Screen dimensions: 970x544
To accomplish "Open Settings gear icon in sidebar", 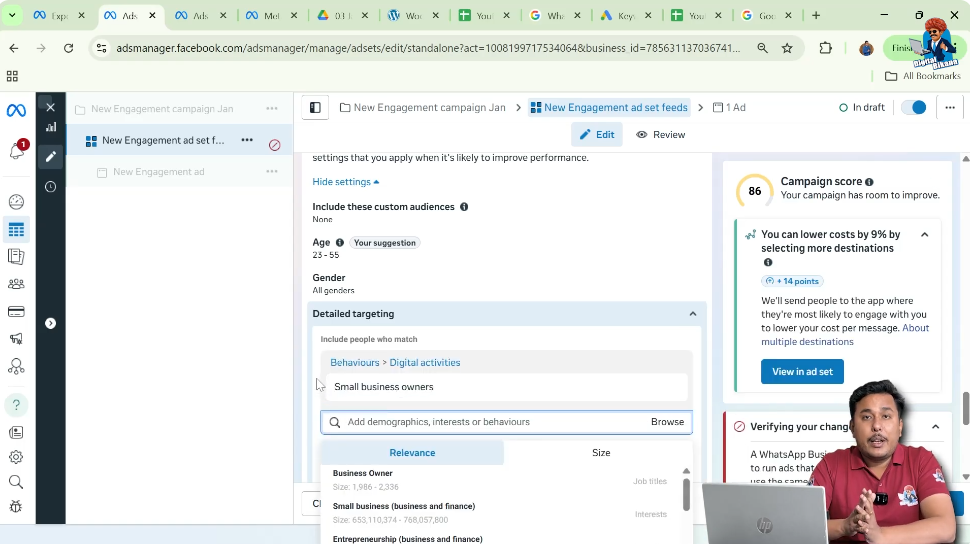I will pos(16,457).
